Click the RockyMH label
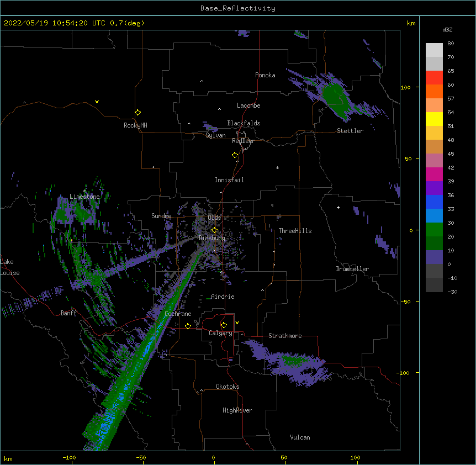This screenshot has height=465, width=476. (135, 125)
